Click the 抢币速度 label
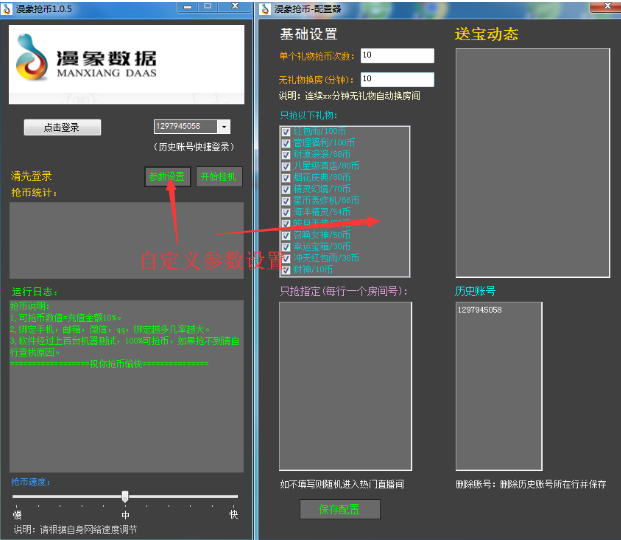621x540 pixels. 30,482
